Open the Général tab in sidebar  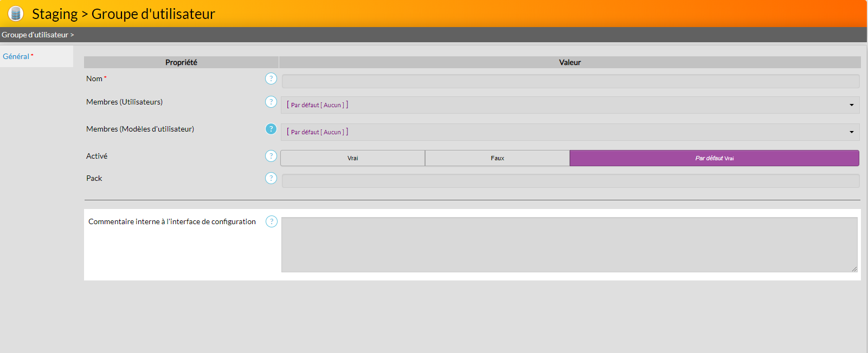[16, 56]
